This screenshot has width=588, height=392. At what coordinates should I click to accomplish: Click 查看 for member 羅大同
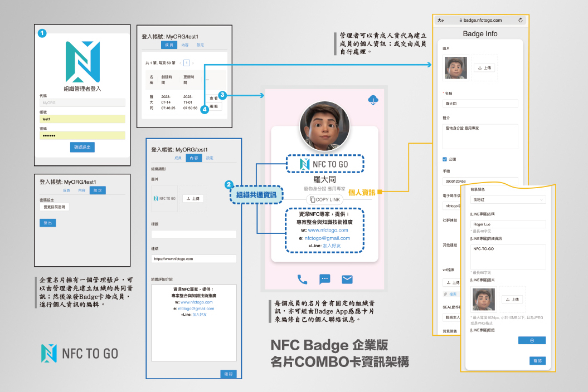click(x=213, y=98)
